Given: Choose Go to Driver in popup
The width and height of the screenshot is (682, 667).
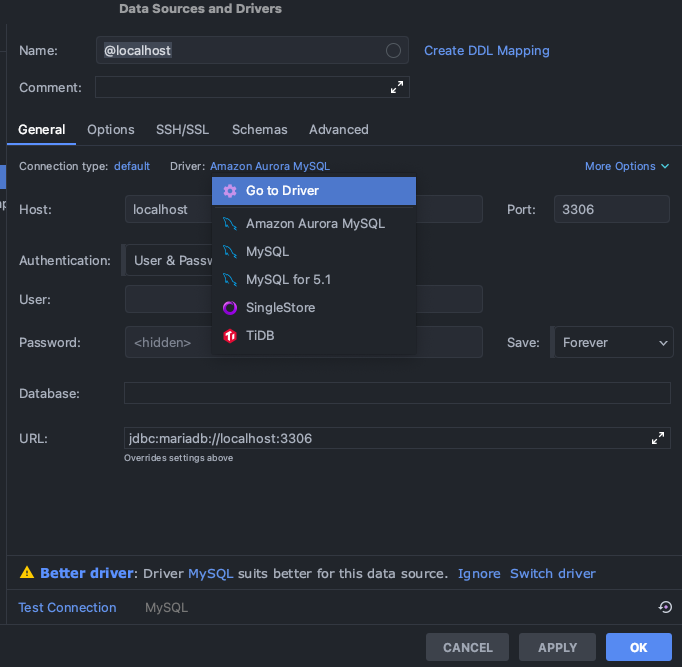Looking at the screenshot, I should [x=314, y=190].
